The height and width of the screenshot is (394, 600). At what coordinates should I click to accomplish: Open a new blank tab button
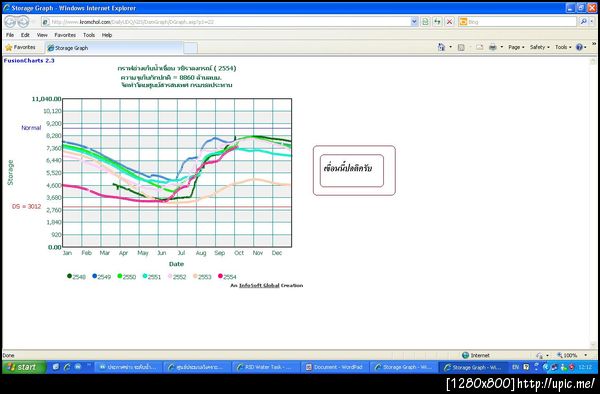[190, 48]
